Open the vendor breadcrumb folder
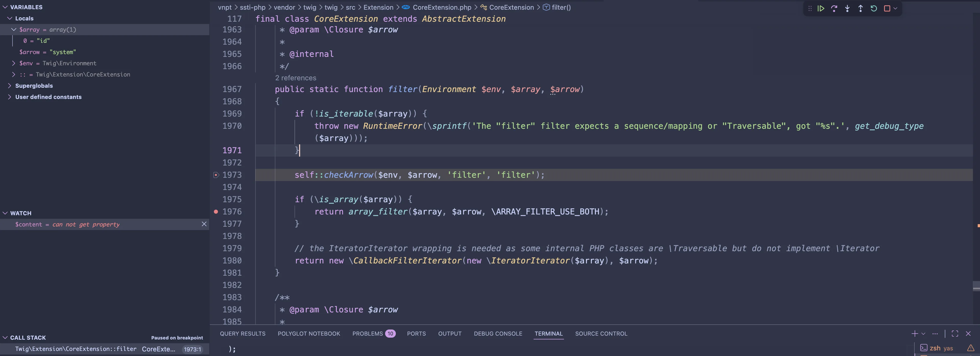 click(x=285, y=7)
